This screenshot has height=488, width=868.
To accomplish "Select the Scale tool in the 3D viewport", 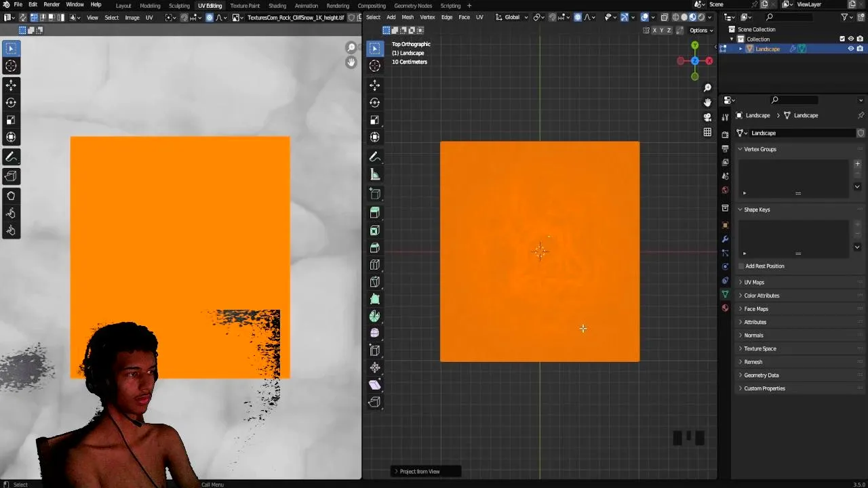I will (374, 120).
